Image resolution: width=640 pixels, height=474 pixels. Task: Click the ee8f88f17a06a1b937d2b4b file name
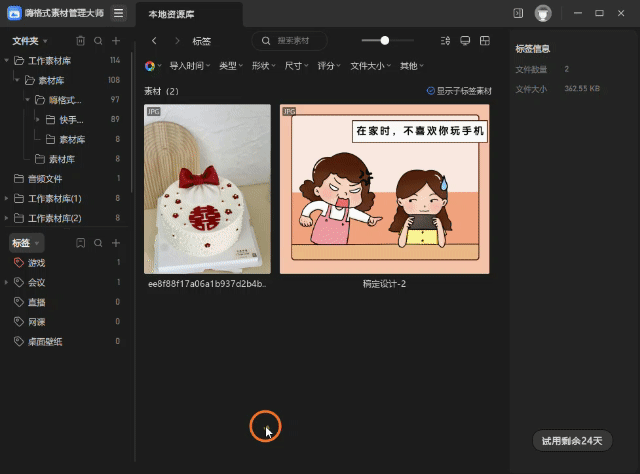pos(207,284)
